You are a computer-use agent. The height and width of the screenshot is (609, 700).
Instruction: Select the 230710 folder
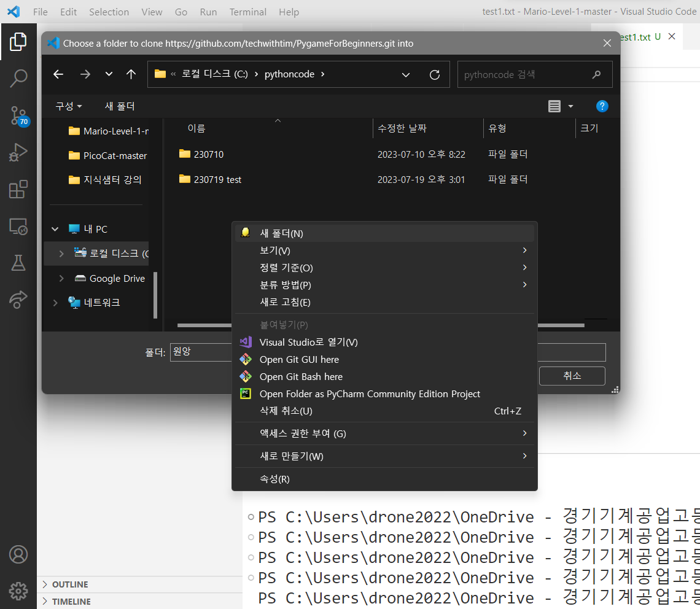coord(209,155)
